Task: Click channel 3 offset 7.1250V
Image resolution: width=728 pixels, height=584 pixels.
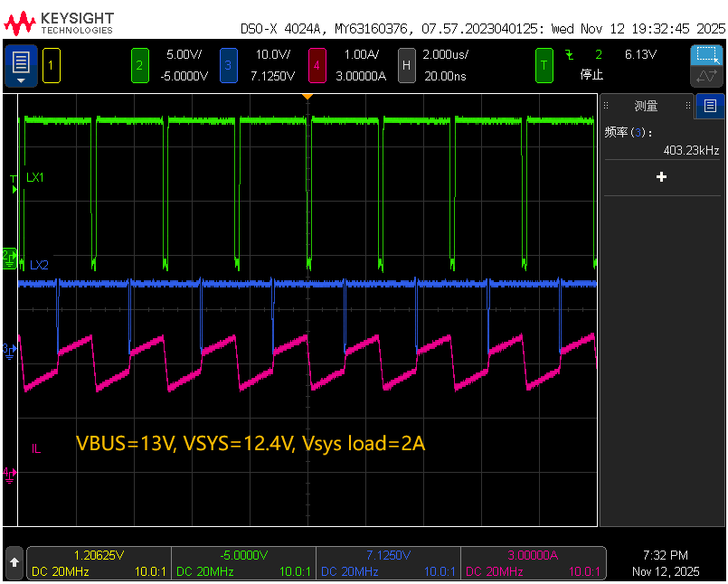Action: [x=272, y=76]
